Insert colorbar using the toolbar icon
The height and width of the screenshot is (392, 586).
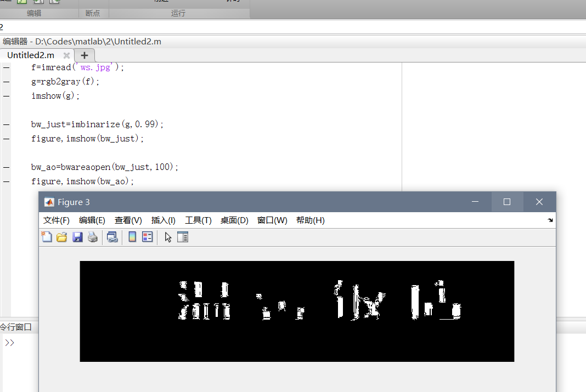pyautogui.click(x=132, y=237)
